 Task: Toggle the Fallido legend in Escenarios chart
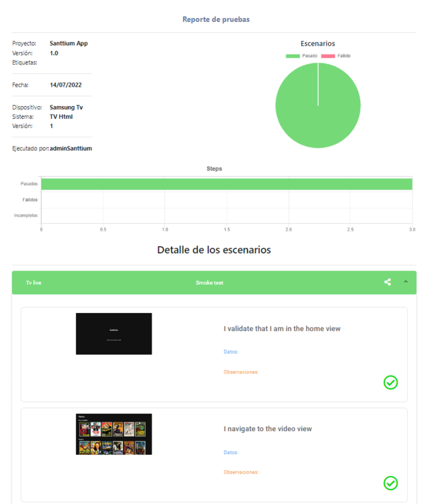coord(335,56)
